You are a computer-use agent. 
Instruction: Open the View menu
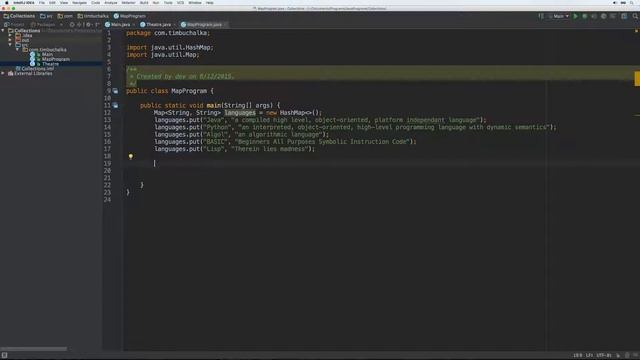click(64, 2)
